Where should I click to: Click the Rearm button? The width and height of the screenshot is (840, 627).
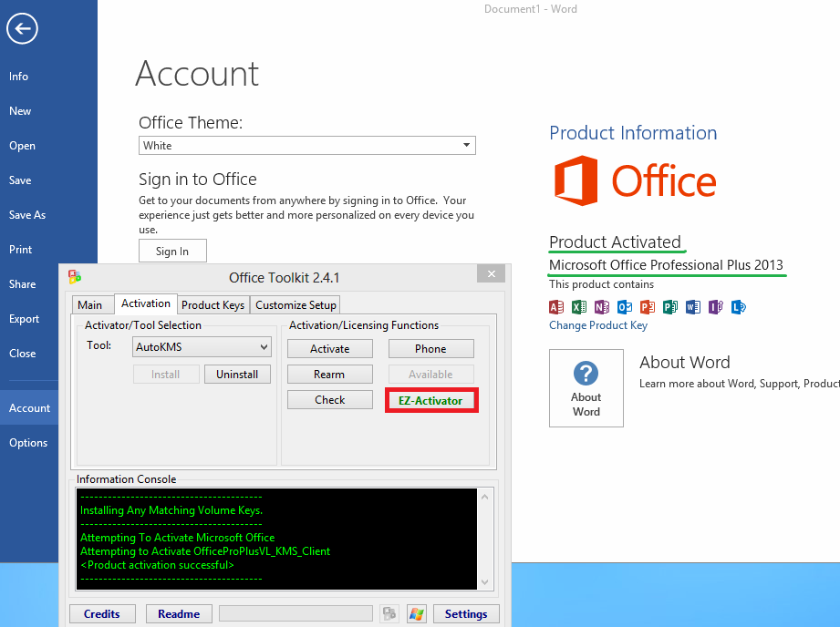[x=330, y=375]
